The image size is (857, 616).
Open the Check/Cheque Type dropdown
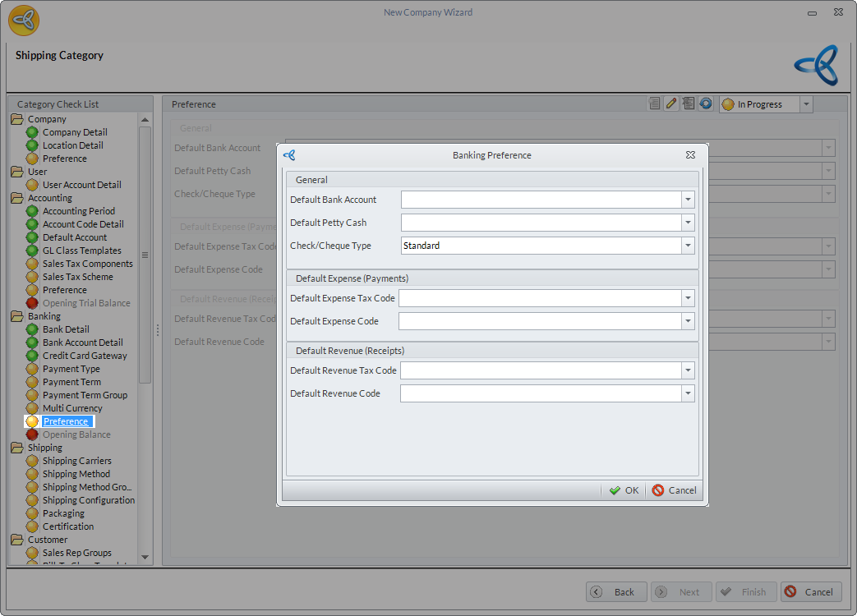click(x=687, y=246)
